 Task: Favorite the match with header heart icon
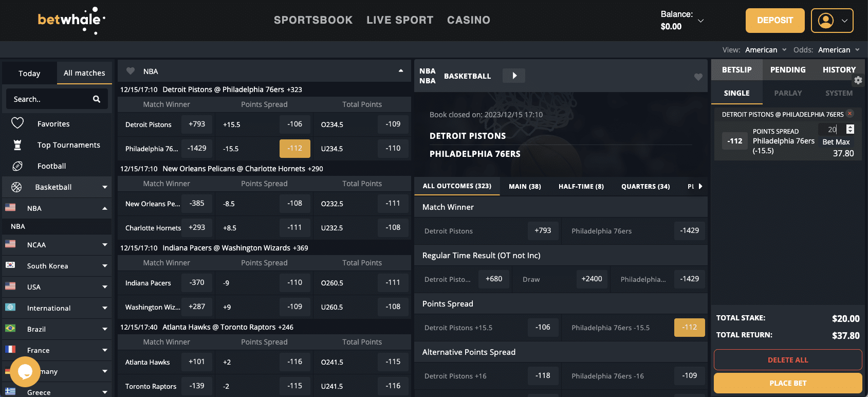[x=698, y=77]
